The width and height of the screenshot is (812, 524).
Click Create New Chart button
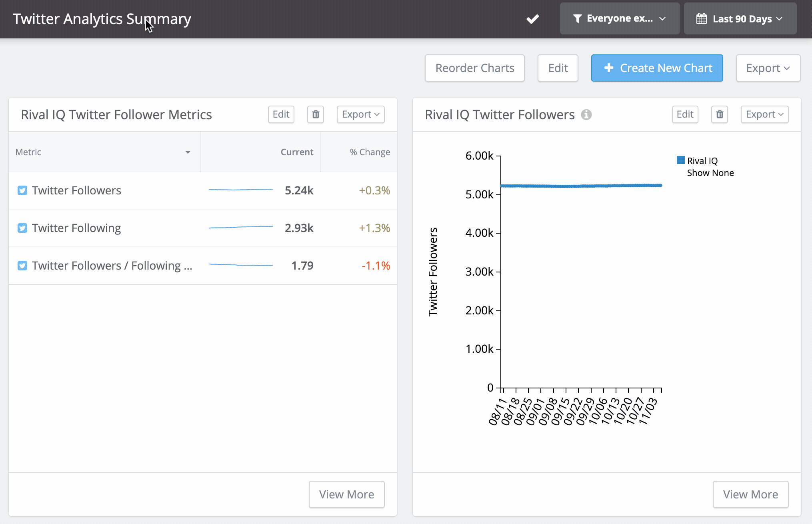coord(657,68)
